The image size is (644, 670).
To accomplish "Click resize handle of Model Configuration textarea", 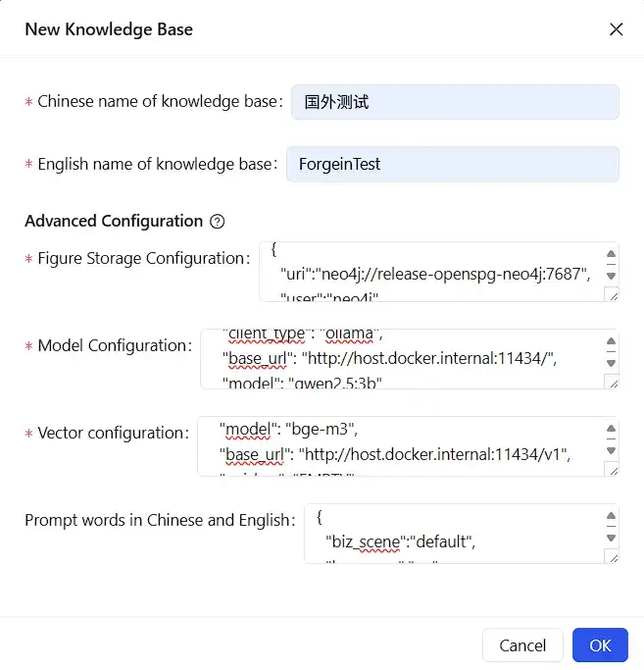I will [612, 382].
